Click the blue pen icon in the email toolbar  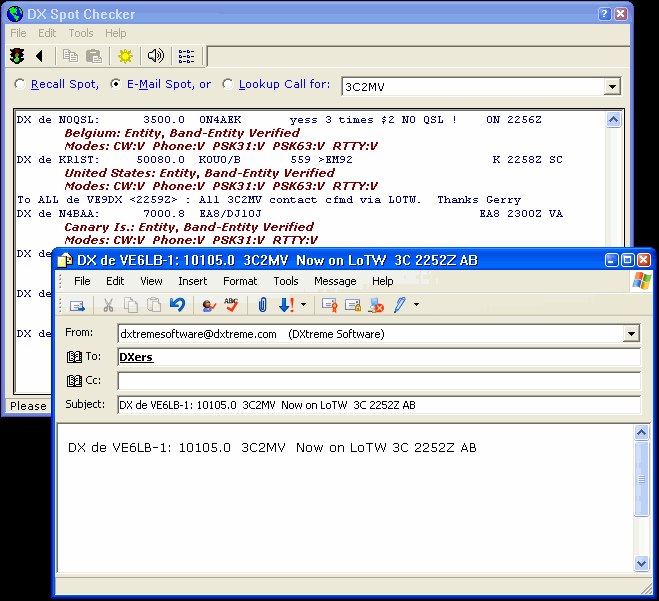pyautogui.click(x=400, y=305)
